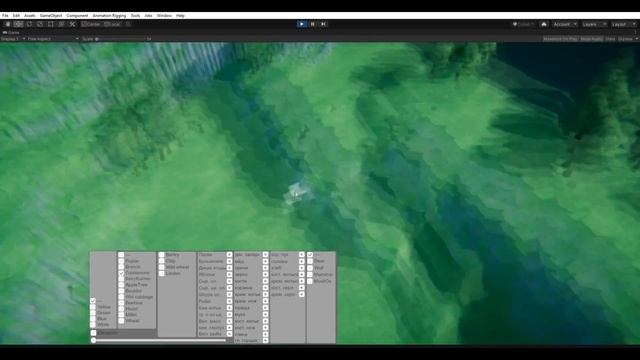Open the custom editor tools icon
This screenshot has width=640, height=360.
pos(72,24)
